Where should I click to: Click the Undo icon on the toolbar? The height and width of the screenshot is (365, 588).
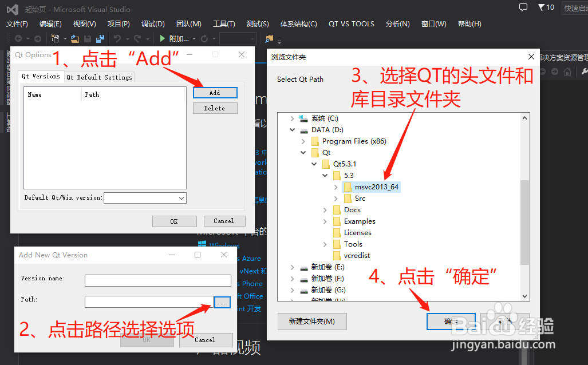pos(116,38)
